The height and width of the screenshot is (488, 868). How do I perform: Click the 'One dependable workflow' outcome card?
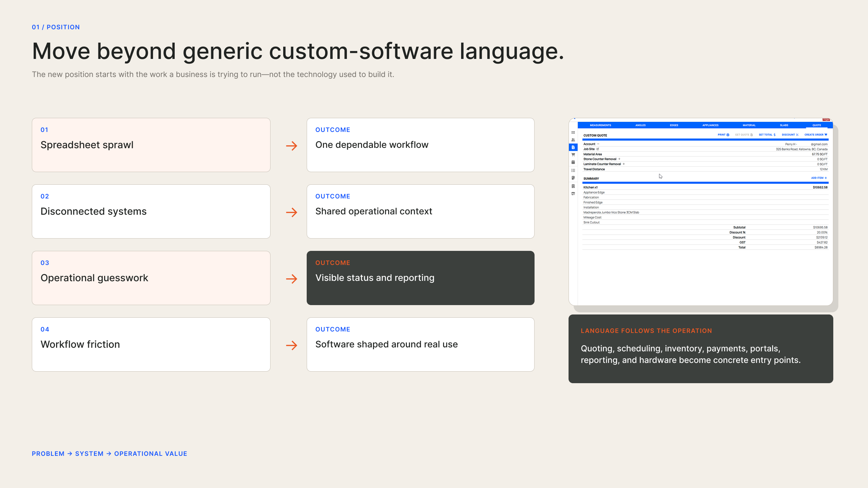(x=421, y=145)
